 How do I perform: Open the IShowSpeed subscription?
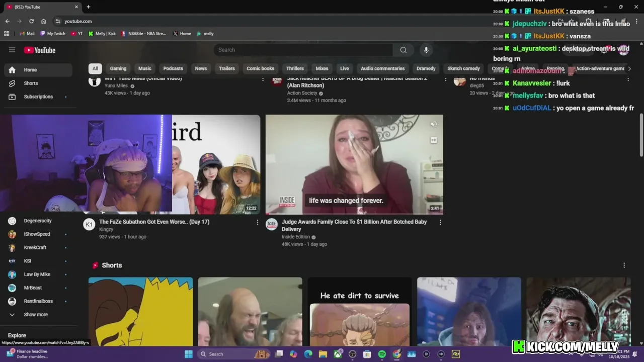coord(38,234)
